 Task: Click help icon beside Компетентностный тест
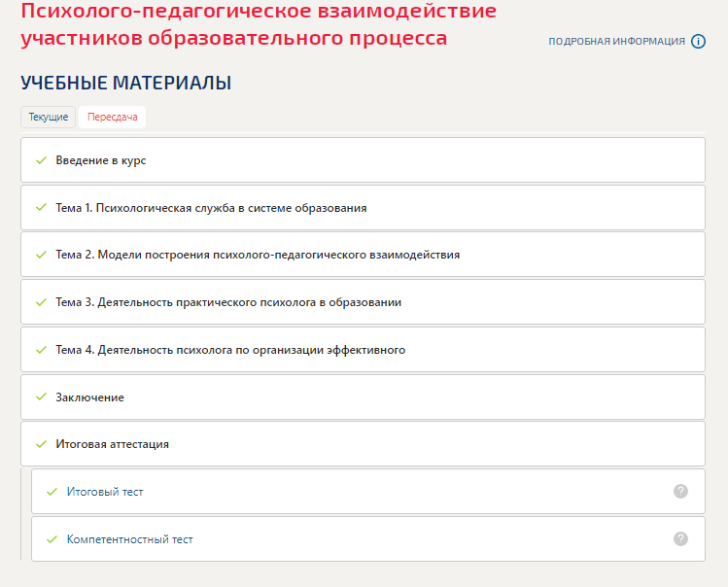pyautogui.click(x=680, y=539)
